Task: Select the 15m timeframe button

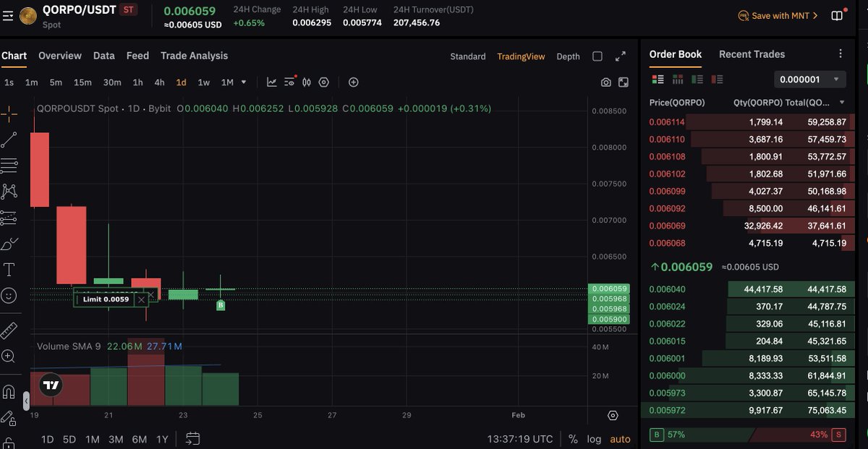Action: (82, 82)
